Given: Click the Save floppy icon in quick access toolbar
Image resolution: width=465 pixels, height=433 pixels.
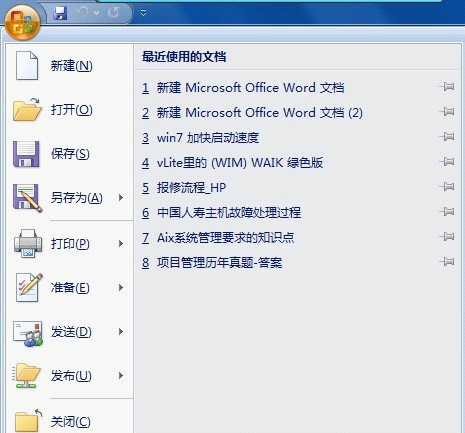Looking at the screenshot, I should tap(60, 13).
